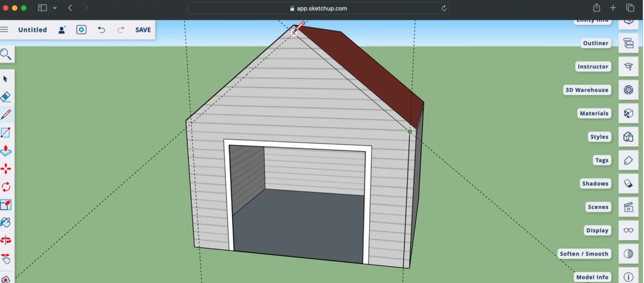644x283 pixels.
Task: Select the Orbit tool
Action: (x=6, y=241)
